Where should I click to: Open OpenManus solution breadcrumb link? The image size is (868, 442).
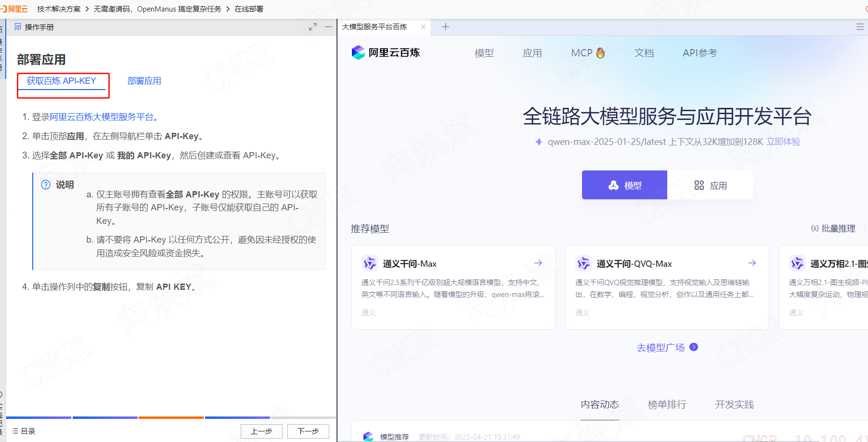tap(157, 9)
